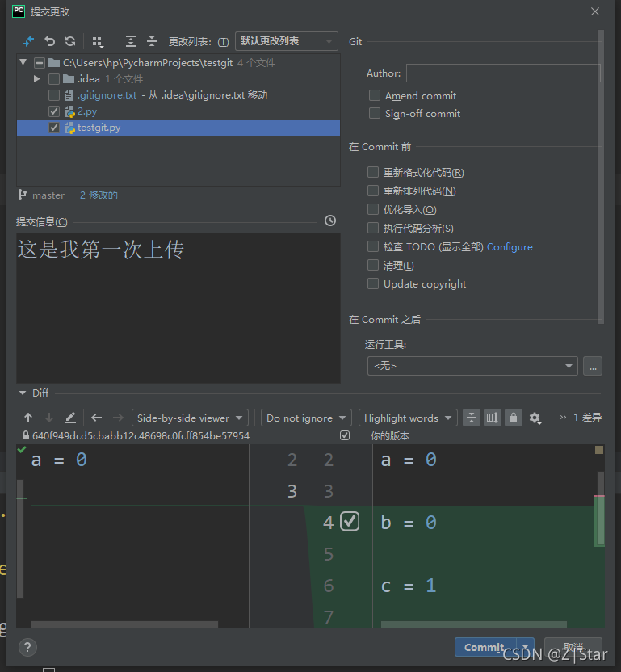The image size is (621, 672).
Task: Toggle the editor lock icon in diff toolbar
Action: point(514,418)
